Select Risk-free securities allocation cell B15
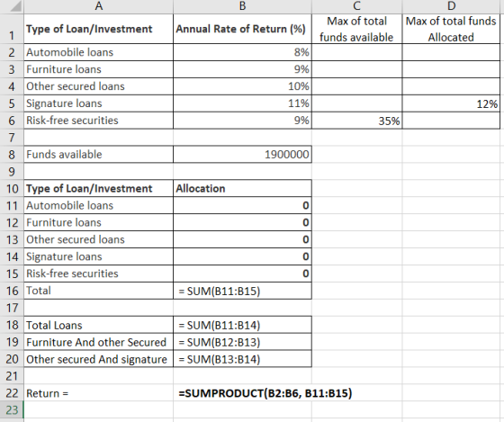The image size is (504, 422). (x=242, y=274)
